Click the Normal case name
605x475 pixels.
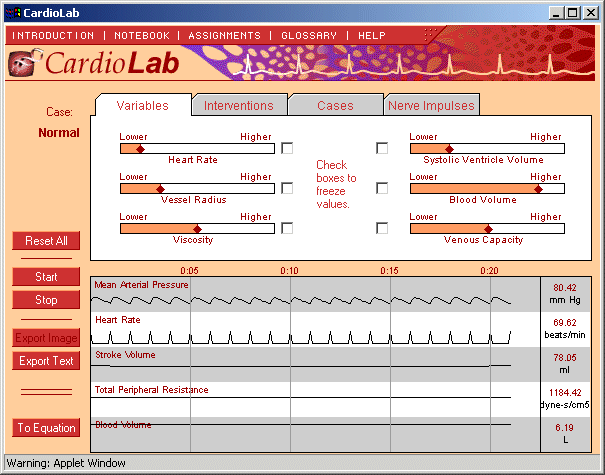(x=59, y=133)
